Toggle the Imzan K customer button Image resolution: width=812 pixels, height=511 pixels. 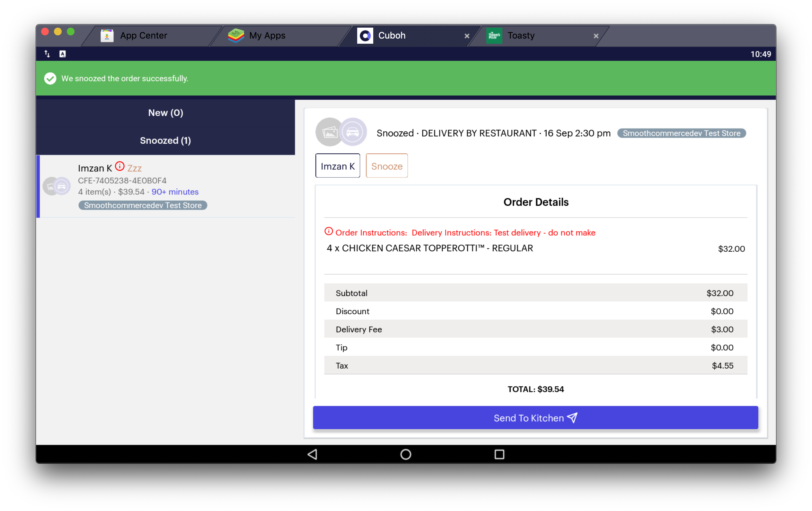coord(338,166)
